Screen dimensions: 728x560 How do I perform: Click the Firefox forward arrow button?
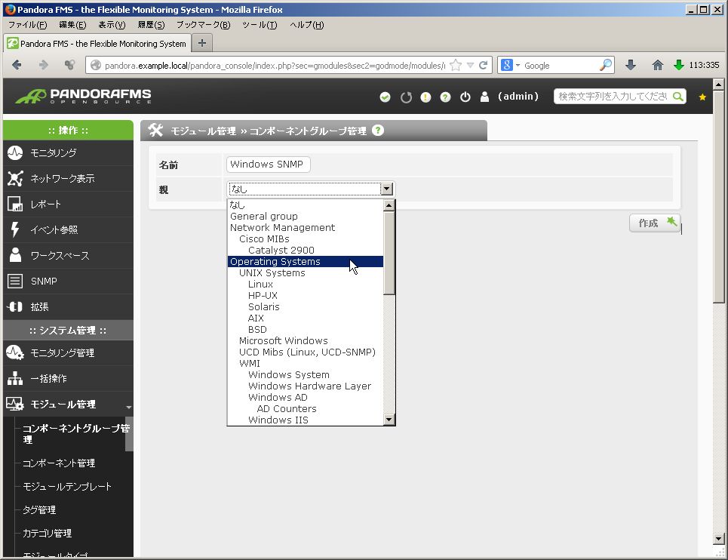point(44,65)
